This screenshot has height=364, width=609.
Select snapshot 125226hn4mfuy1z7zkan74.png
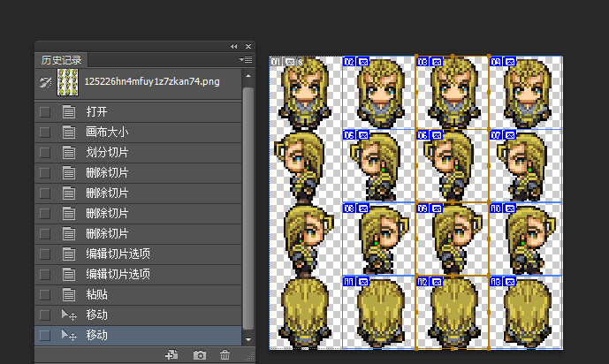pos(138,82)
